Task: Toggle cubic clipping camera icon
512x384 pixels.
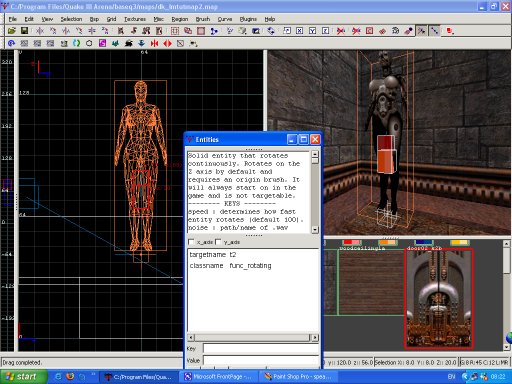Action: point(256,31)
